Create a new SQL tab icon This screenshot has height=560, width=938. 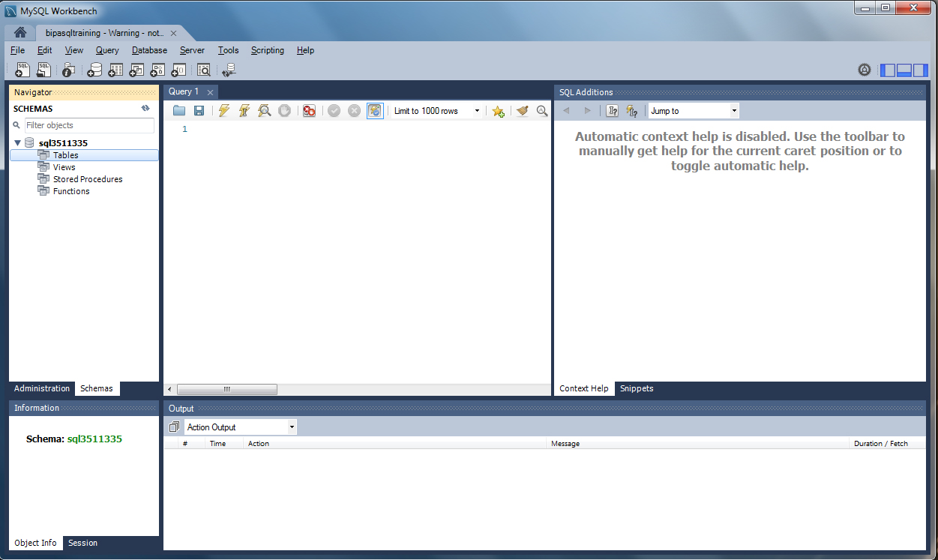tap(22, 69)
